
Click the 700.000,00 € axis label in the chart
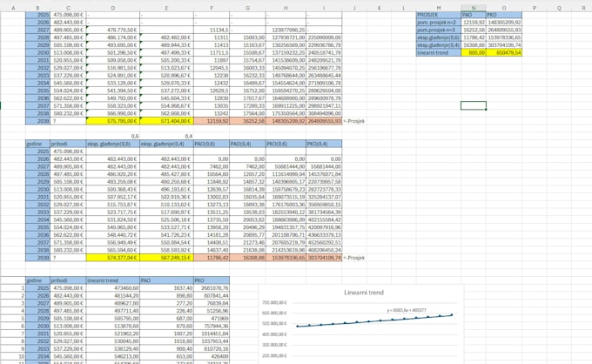(x=274, y=303)
